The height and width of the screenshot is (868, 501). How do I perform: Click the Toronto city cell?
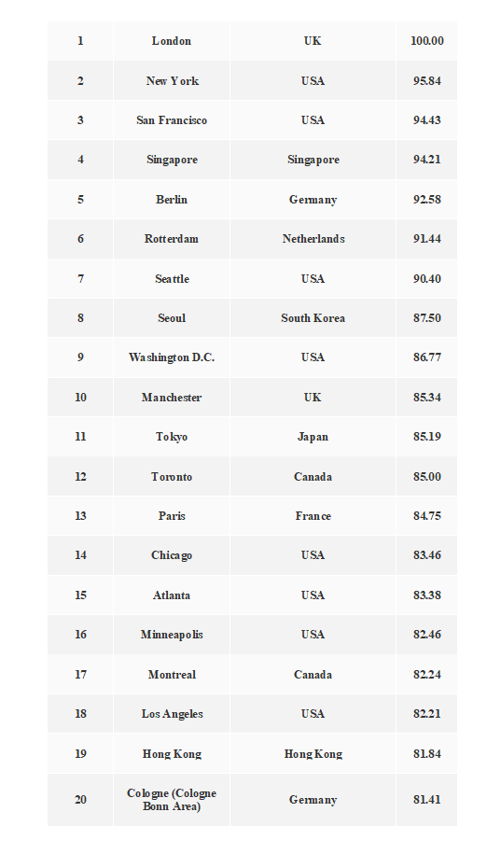[x=172, y=477]
